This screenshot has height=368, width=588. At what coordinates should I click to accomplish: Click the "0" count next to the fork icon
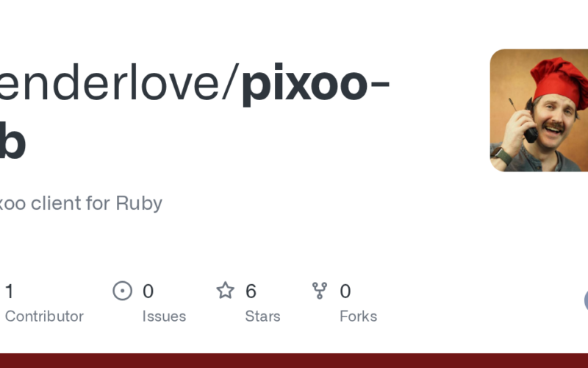pos(345,291)
